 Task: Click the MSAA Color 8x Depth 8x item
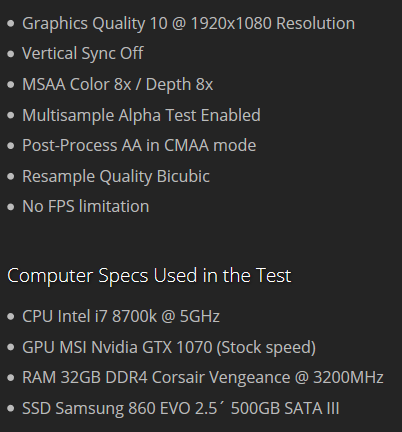(x=117, y=84)
